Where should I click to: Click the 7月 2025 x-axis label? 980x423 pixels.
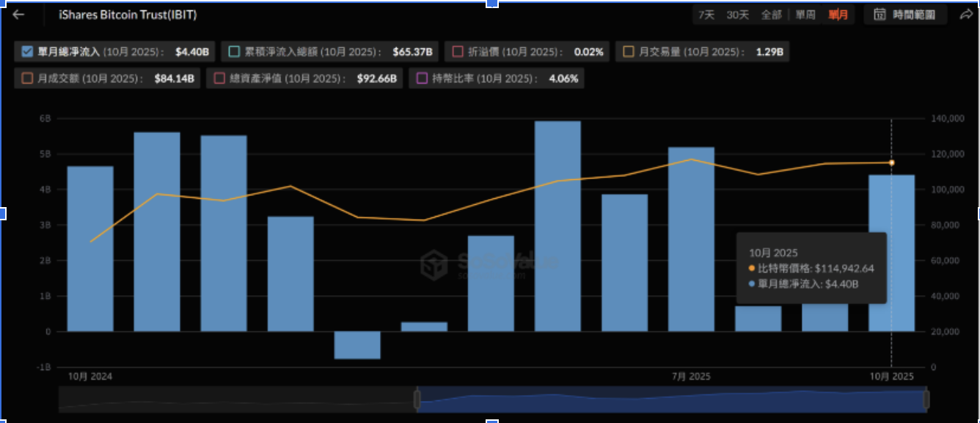click(x=691, y=376)
